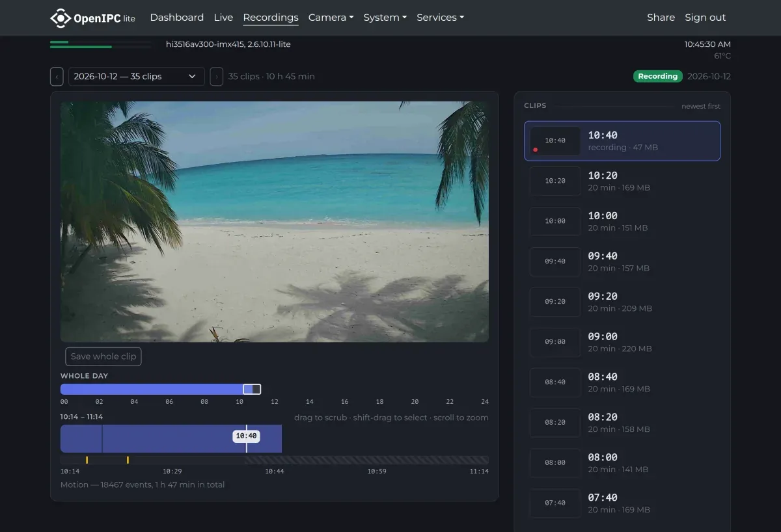Viewport: 781px width, 532px height.
Task: Go to next day with right arrow
Action: coord(216,76)
